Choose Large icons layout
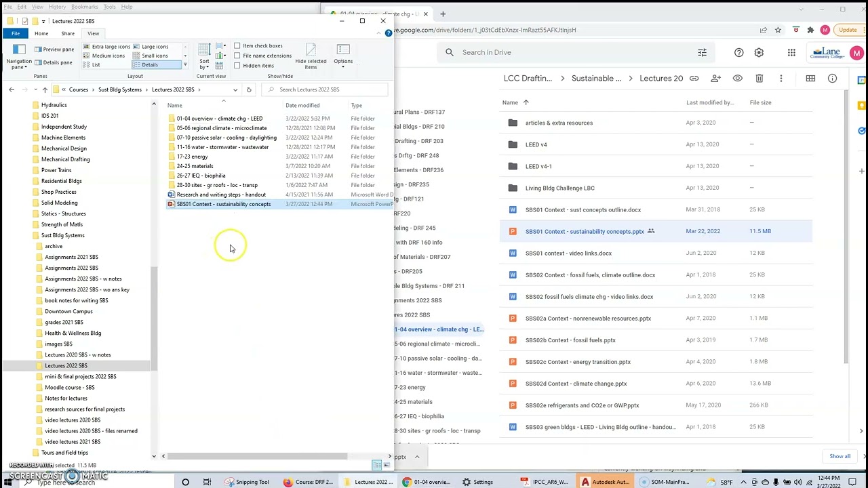Viewport: 868px width, 488px height. point(151,47)
